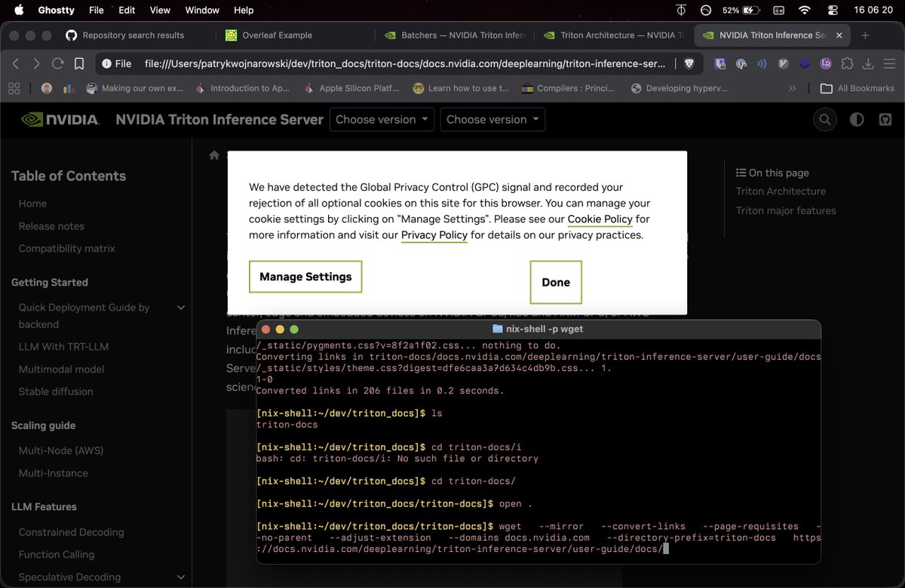Open All Bookmarks folder
The height and width of the screenshot is (588, 905).
click(857, 88)
